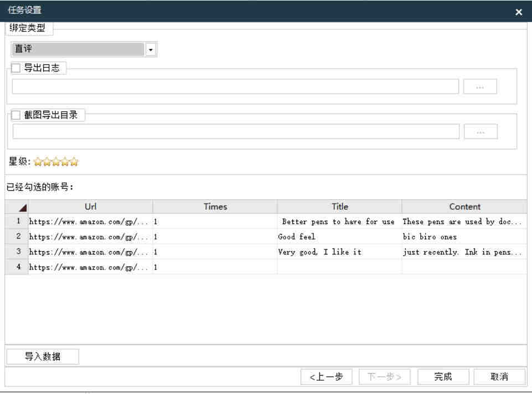
Task: Sort by the Url column header
Action: (x=90, y=206)
